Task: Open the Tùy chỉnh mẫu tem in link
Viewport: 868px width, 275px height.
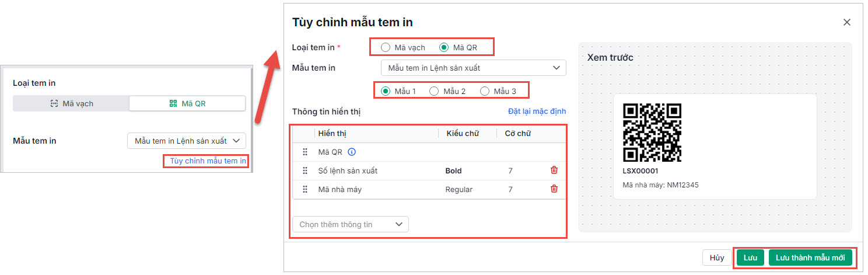Action: (208, 161)
